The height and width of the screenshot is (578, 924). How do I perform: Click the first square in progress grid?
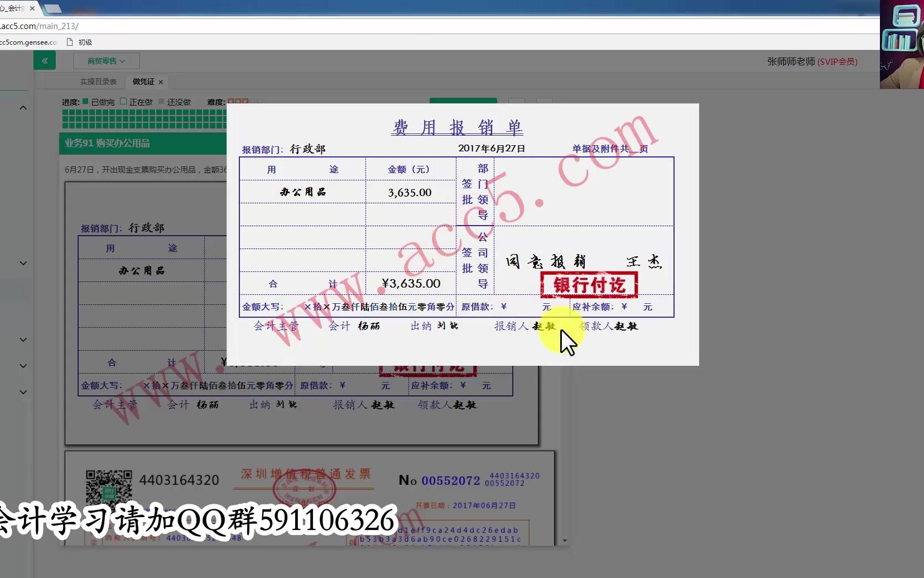coord(65,112)
